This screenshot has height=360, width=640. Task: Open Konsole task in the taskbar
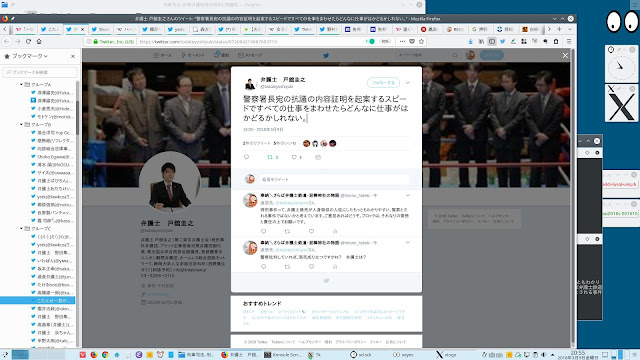(x=282, y=355)
